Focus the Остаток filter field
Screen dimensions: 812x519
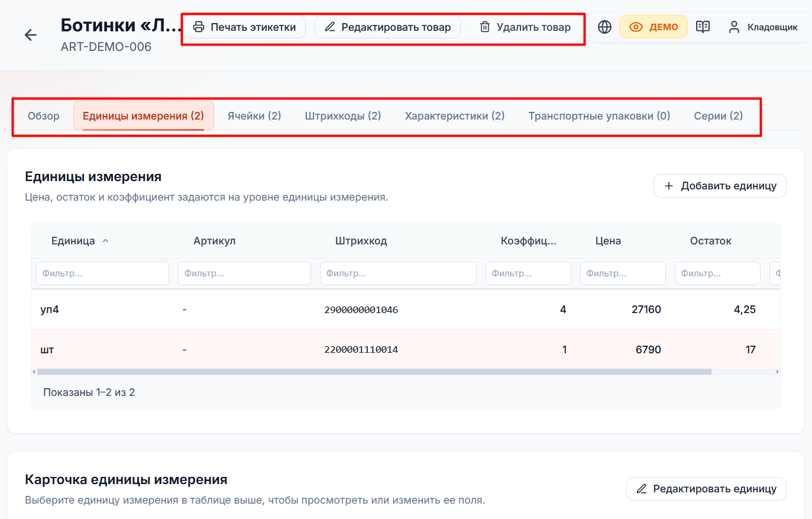(x=718, y=273)
